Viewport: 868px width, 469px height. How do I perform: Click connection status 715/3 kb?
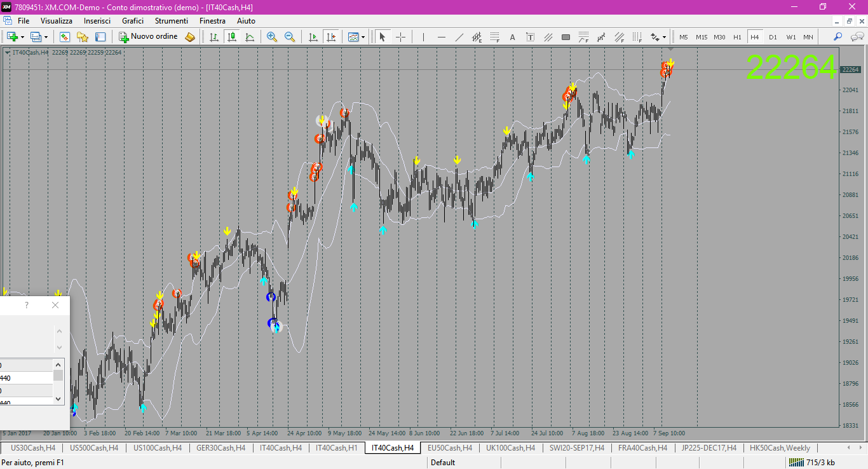coord(811,463)
